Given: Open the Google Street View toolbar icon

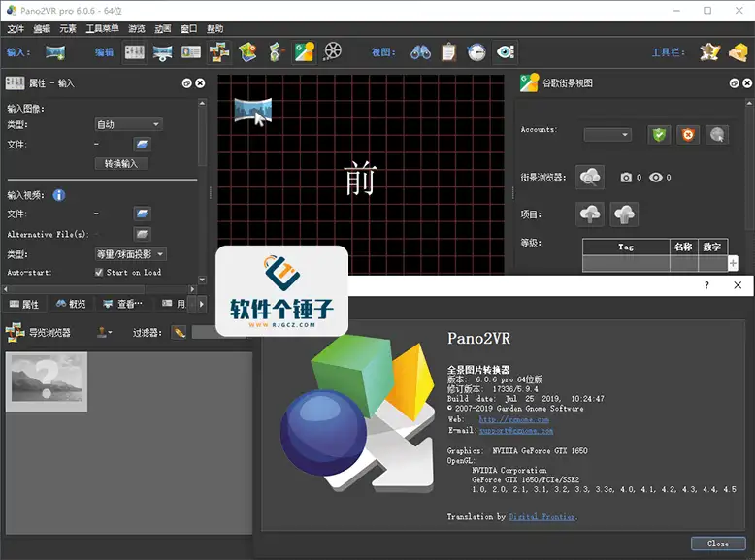Looking at the screenshot, I should pos(304,52).
